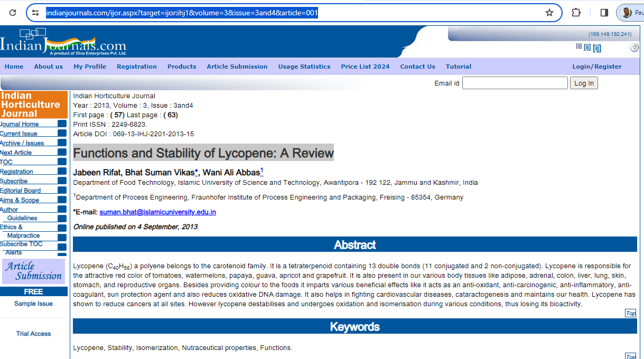
Task: Open the browser extensions puzzle icon
Action: 576,13
